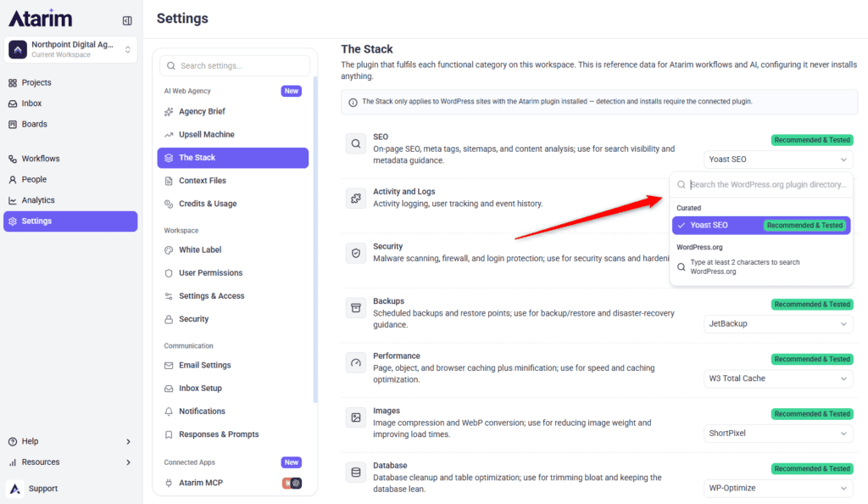Open the Images ShortPixel dropdown
868x504 pixels.
778,433
